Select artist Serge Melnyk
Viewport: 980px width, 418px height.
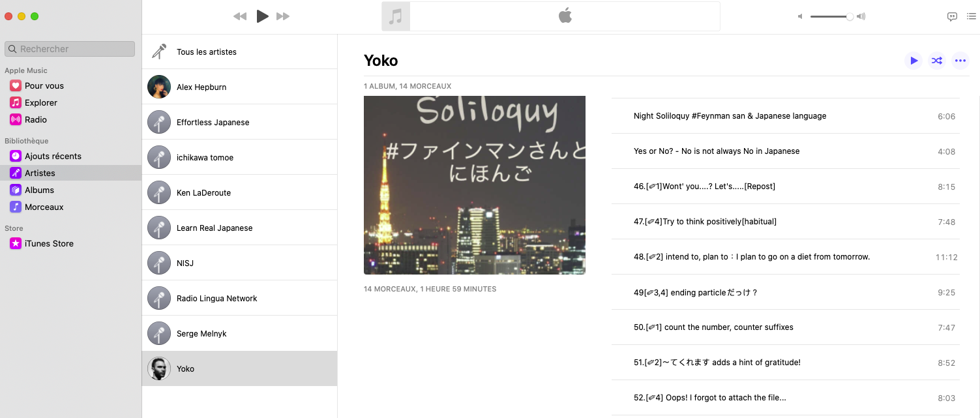click(239, 333)
